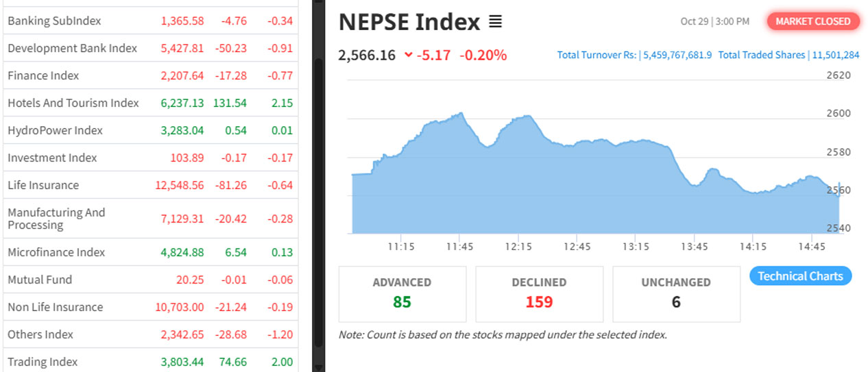Click the Total Turnover Rs value

click(x=677, y=55)
